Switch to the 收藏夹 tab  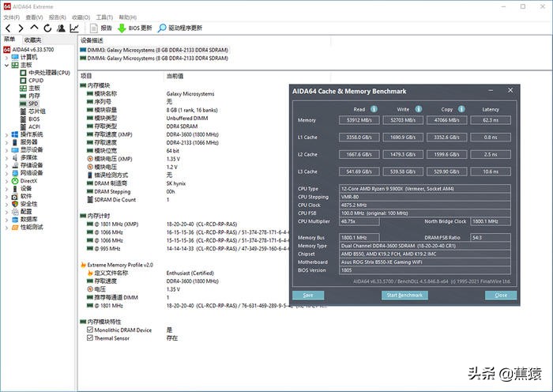(x=33, y=40)
